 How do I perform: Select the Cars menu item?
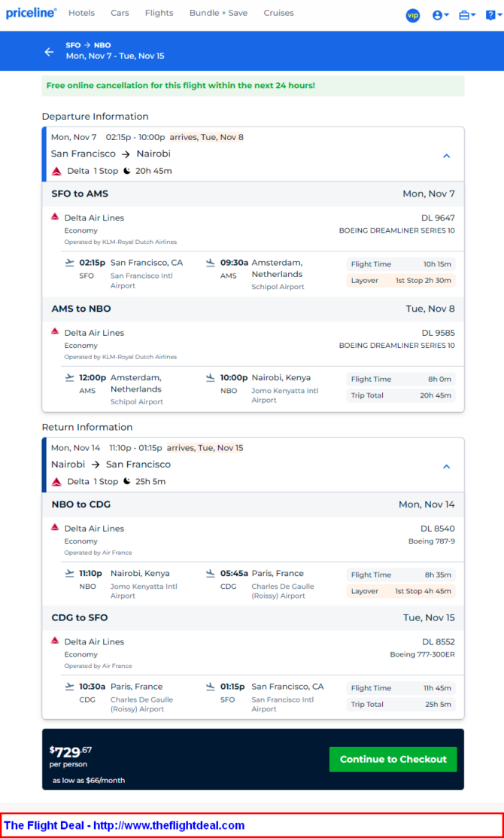click(120, 13)
